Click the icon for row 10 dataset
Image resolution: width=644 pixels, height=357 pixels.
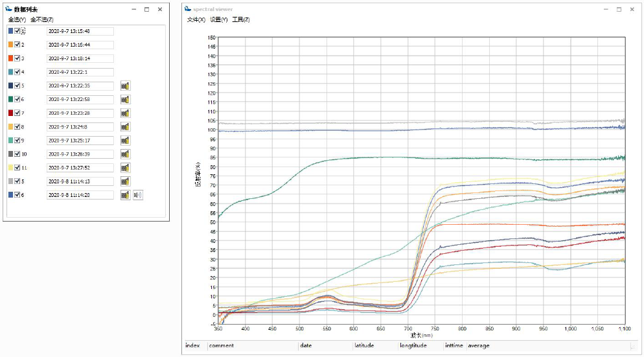click(125, 154)
